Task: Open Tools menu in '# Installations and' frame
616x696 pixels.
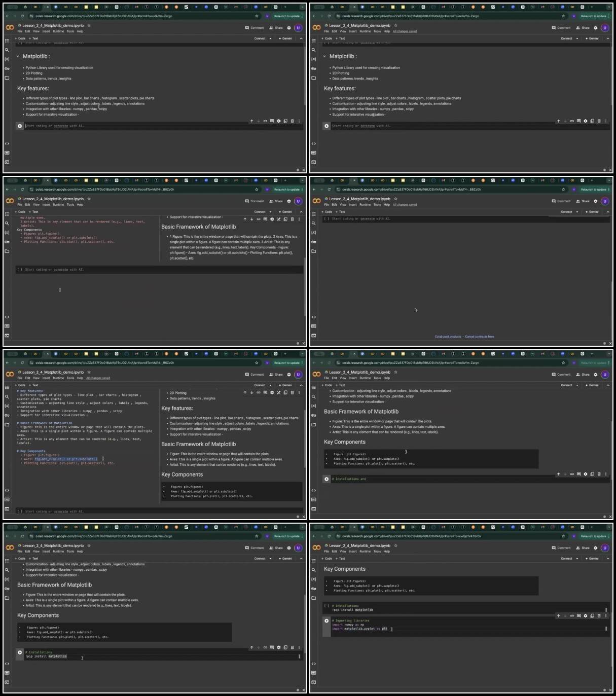Action: pyautogui.click(x=377, y=378)
